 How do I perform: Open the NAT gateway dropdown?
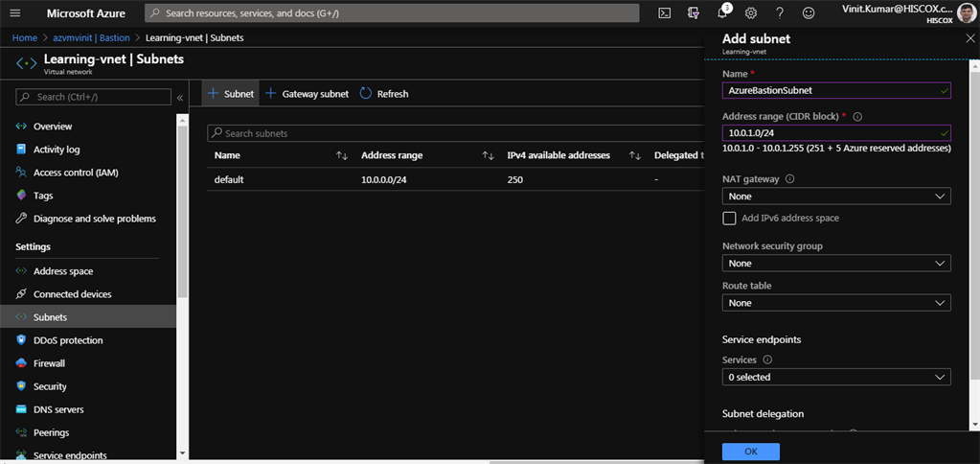pos(836,196)
